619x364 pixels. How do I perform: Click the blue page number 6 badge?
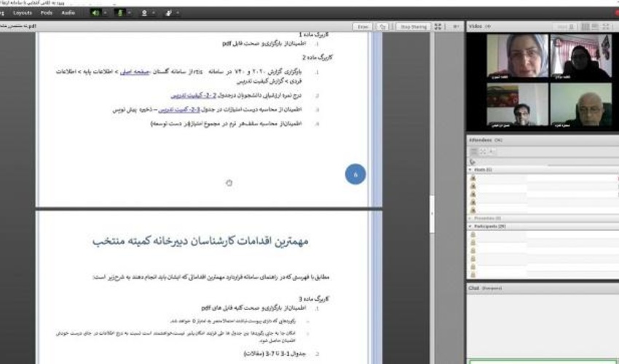pyautogui.click(x=355, y=174)
